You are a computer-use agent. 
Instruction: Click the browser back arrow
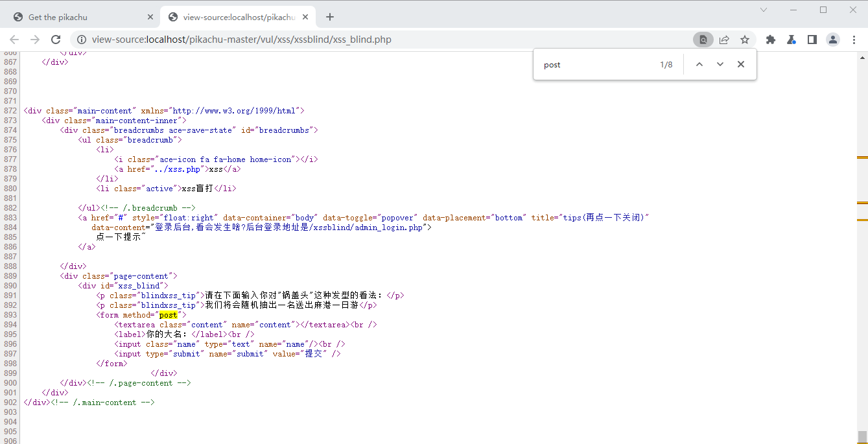click(14, 40)
